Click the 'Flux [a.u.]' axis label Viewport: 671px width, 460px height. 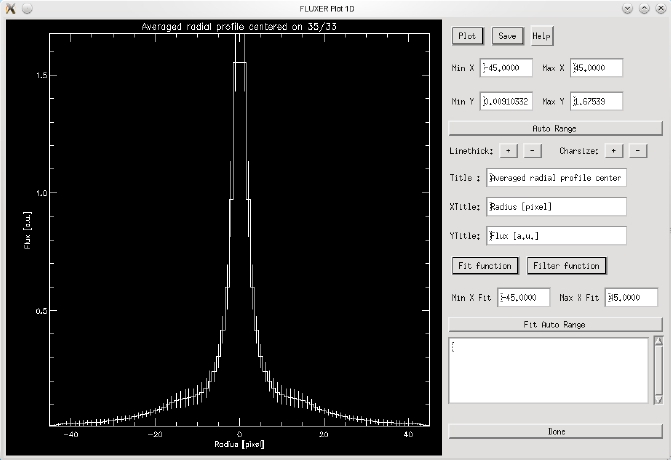pyautogui.click(x=27, y=230)
